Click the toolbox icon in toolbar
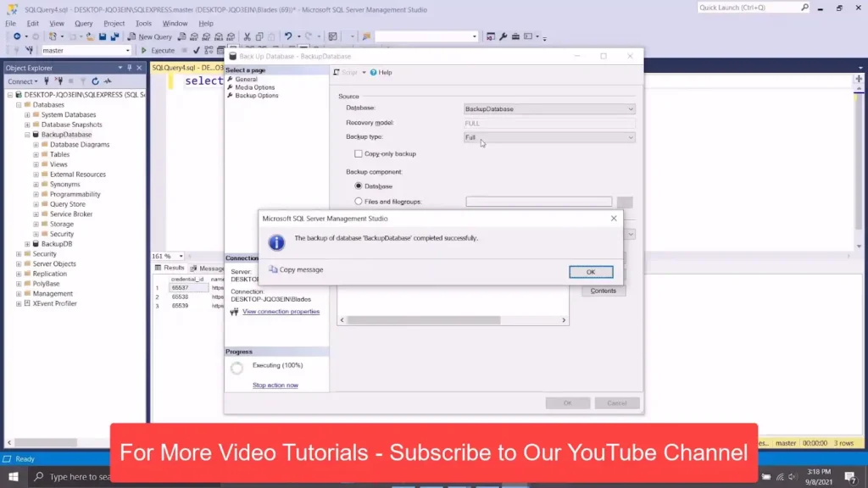 515,36
